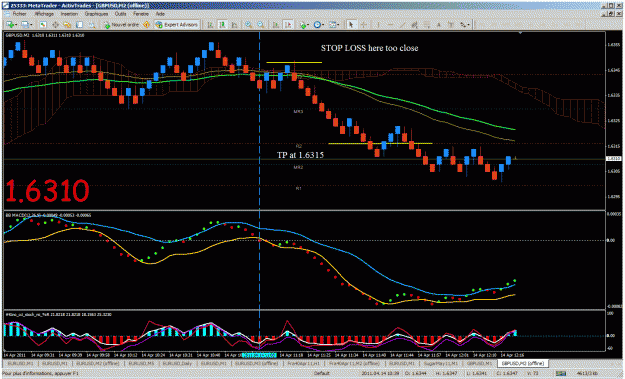
Task: Click the large red 1.6310 price label
Action: (47, 190)
